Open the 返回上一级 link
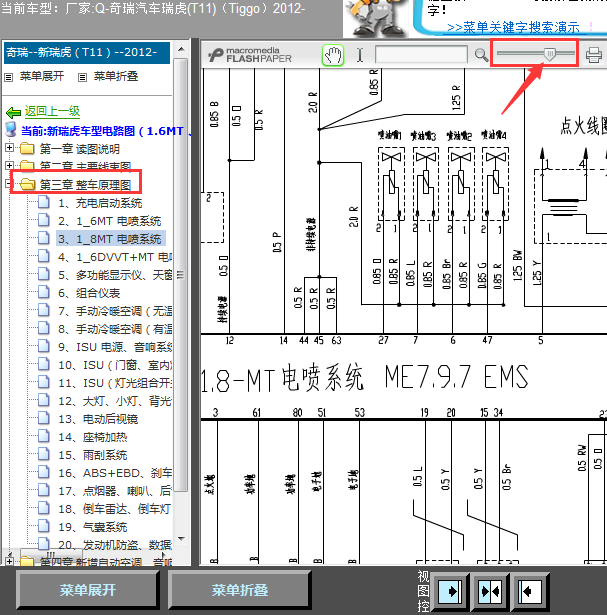This screenshot has width=607, height=615. pos(52,111)
